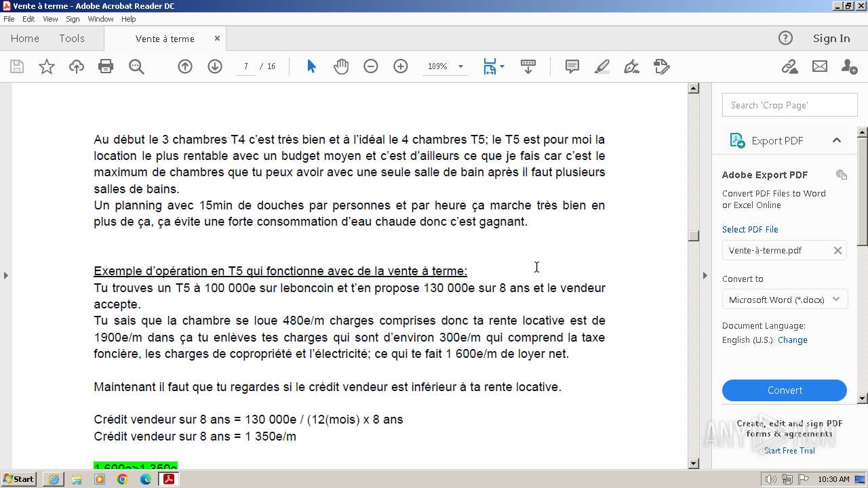Activate the hand pan tool

[x=341, y=66]
